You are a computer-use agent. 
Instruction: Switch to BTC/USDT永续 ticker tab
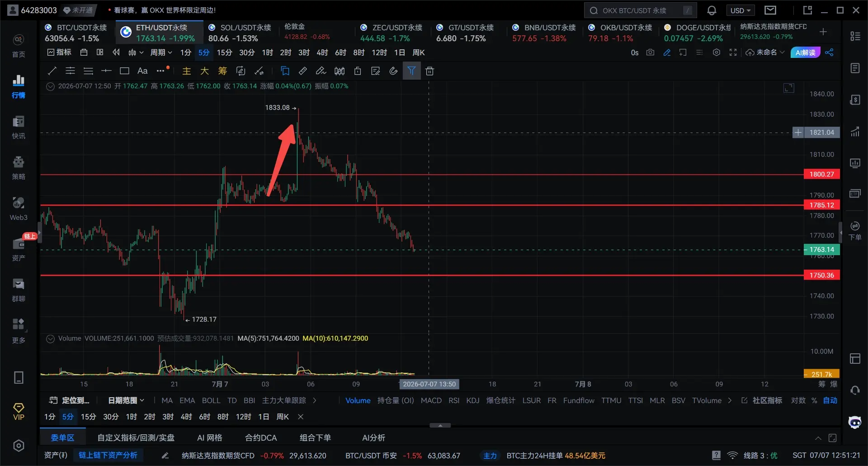pos(76,33)
